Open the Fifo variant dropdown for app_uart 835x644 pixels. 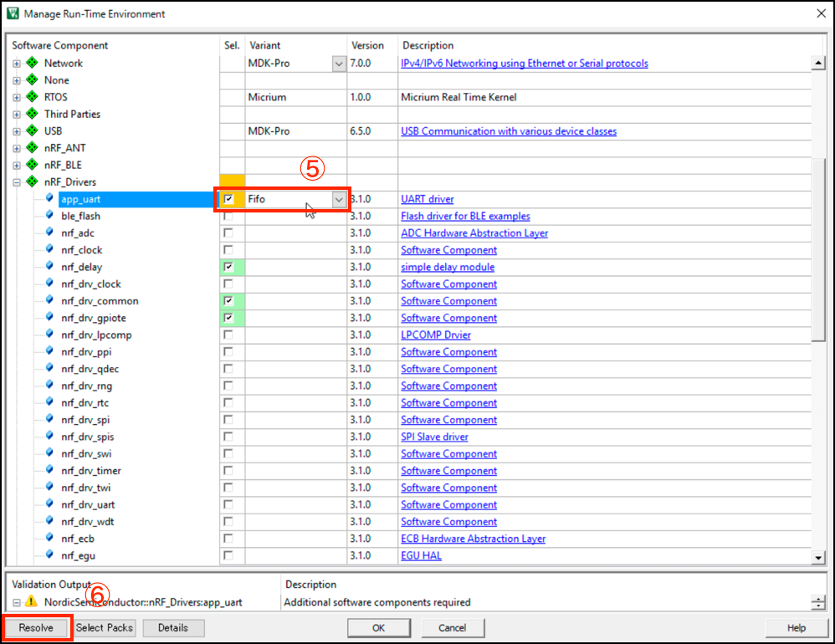pos(338,200)
